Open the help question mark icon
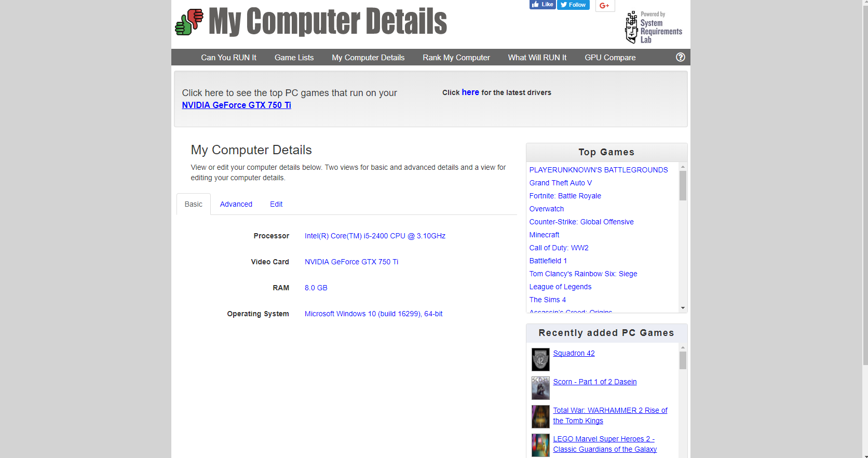 coord(681,57)
